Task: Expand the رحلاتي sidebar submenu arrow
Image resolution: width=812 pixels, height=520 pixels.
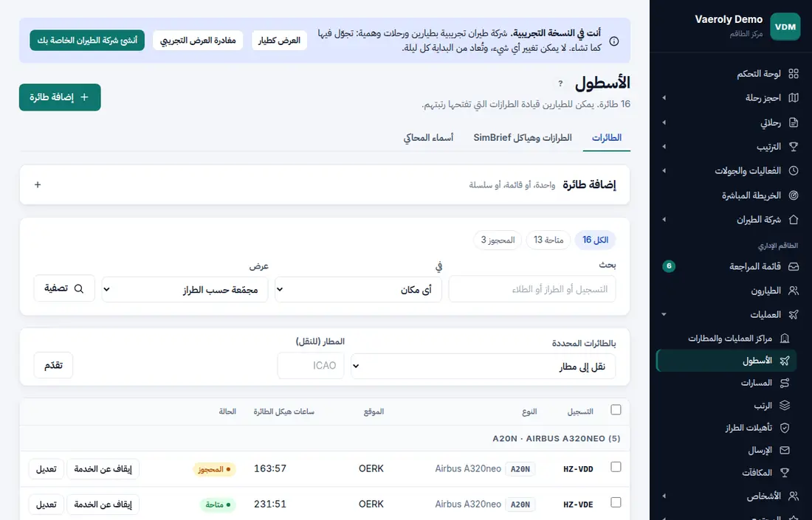Action: [664, 122]
